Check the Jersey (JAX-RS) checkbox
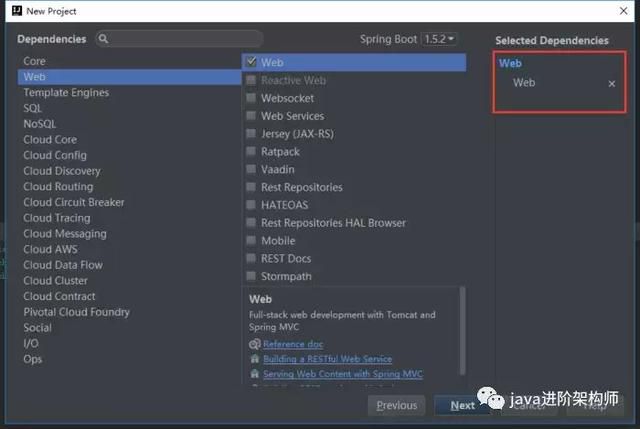This screenshot has width=640, height=429. [251, 133]
